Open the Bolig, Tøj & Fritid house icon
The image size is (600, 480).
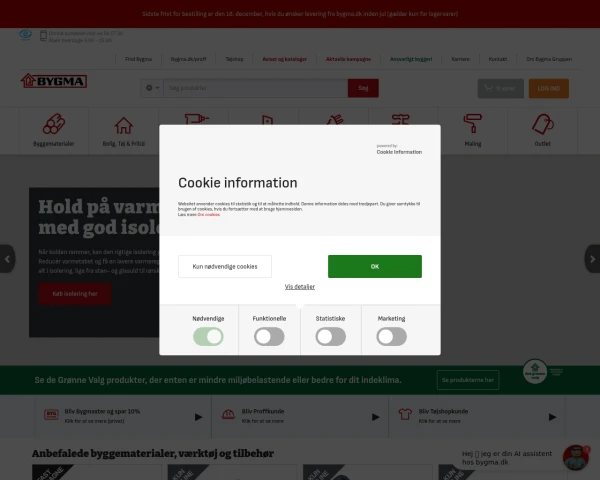pos(124,126)
